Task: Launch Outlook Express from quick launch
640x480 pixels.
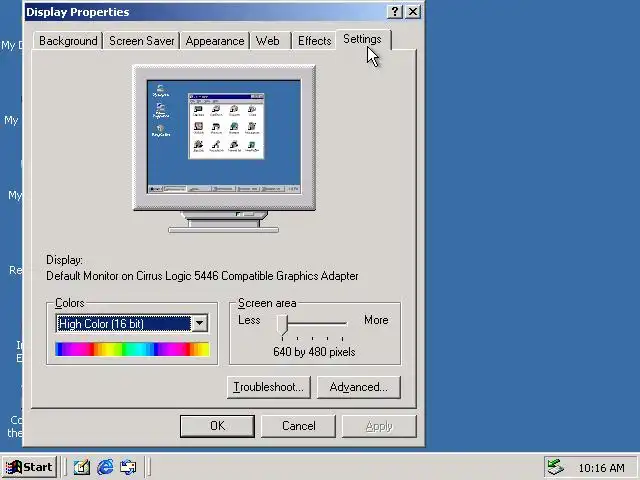Action: 128,467
